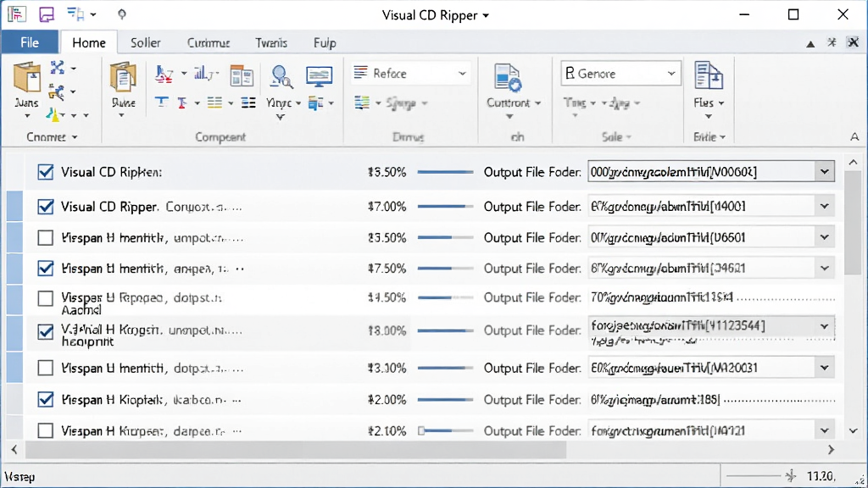Click the blue crossed-arrows icon in Cnomre group

57,68
